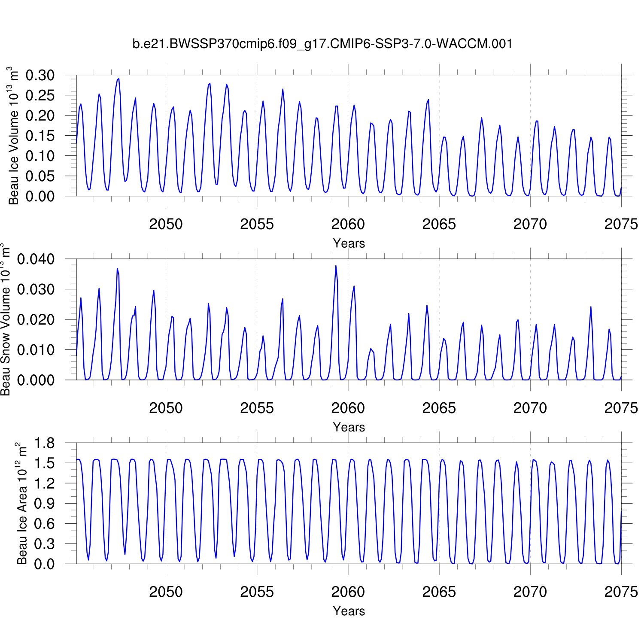Click the Years label under ice volume panel
The width and height of the screenshot is (644, 644).
click(x=349, y=243)
